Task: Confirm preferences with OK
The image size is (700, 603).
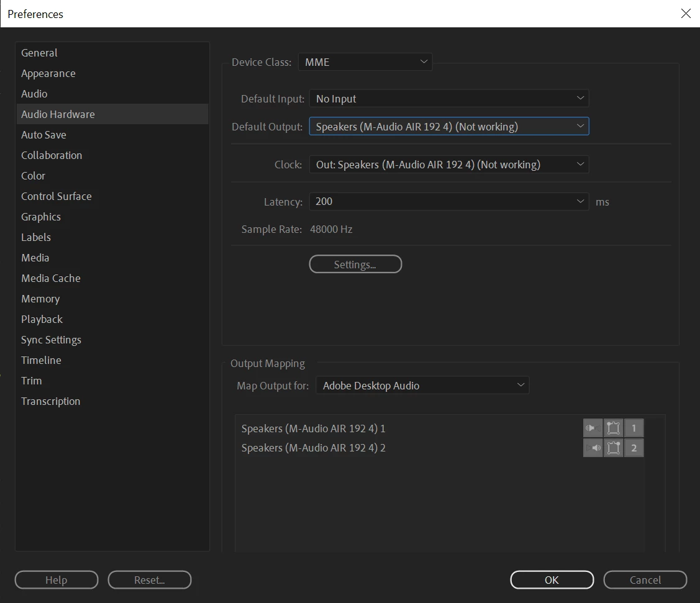Action: (552, 580)
